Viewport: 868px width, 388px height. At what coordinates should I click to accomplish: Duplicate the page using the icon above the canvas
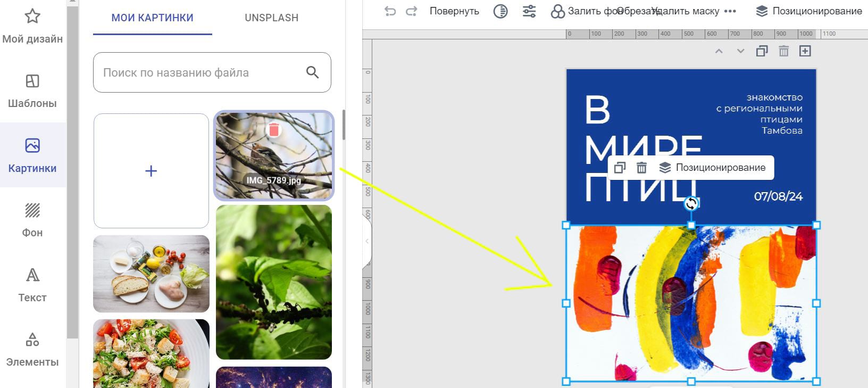pyautogui.click(x=762, y=51)
